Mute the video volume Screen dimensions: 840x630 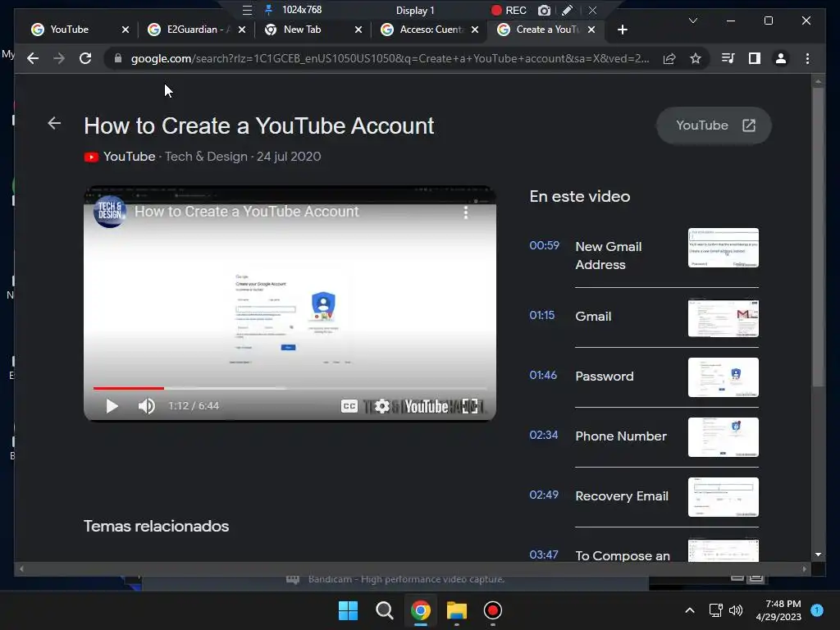(x=146, y=406)
